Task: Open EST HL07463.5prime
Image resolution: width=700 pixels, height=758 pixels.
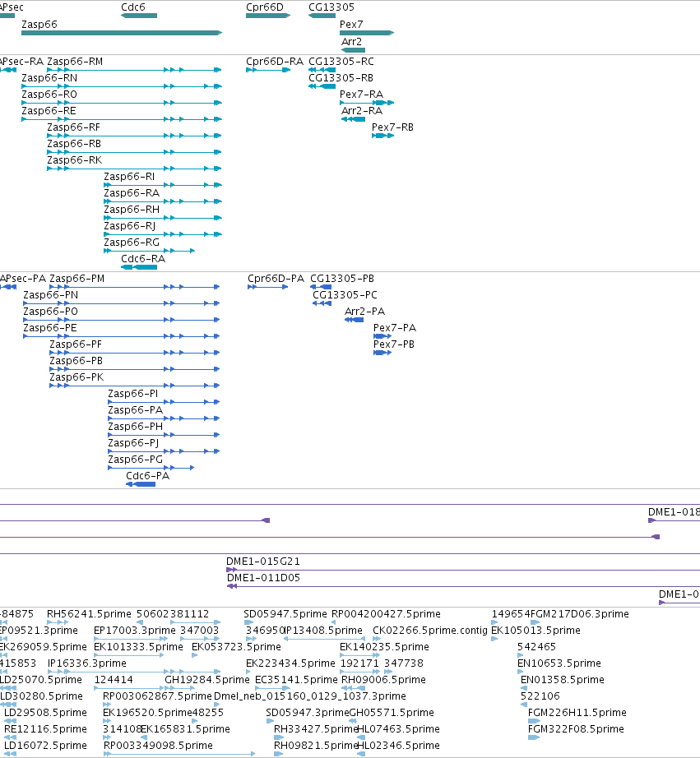Action: tap(398, 729)
